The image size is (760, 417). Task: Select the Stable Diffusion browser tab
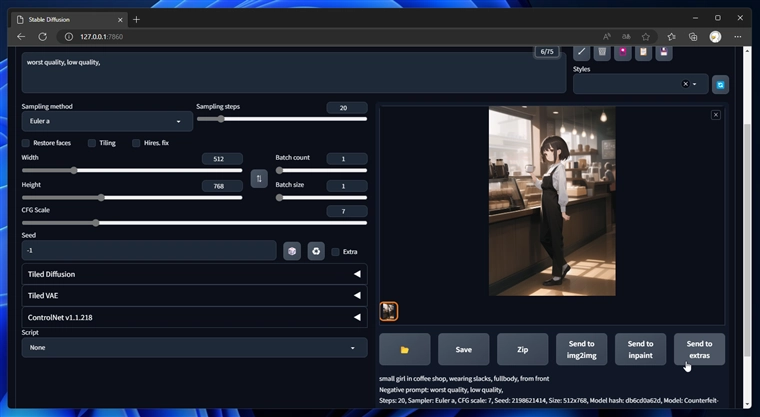click(x=68, y=20)
